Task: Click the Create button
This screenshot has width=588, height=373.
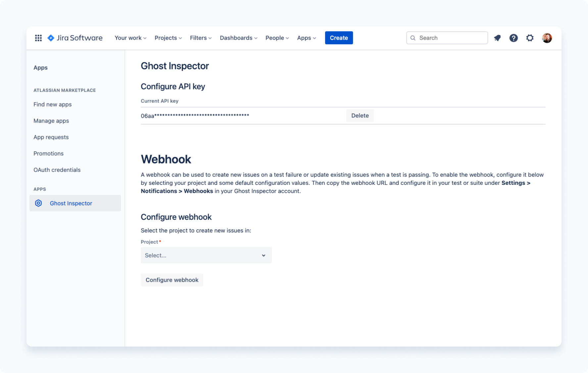Action: coord(339,38)
